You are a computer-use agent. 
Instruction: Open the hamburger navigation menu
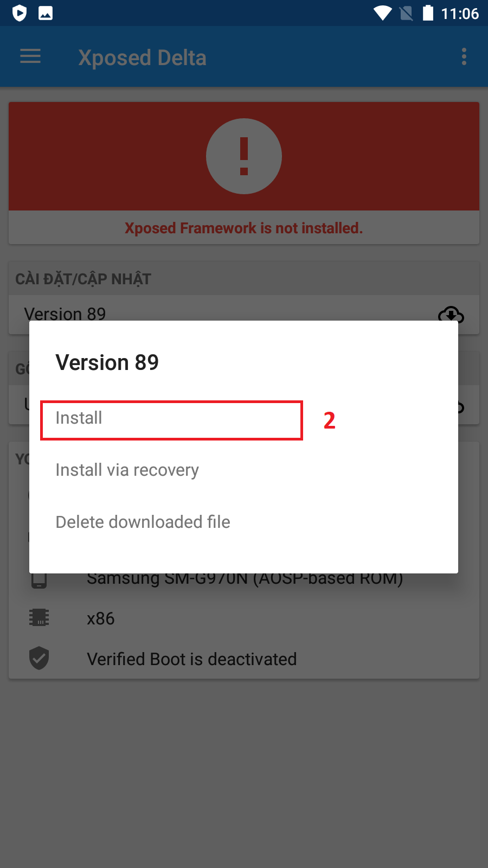coord(30,56)
